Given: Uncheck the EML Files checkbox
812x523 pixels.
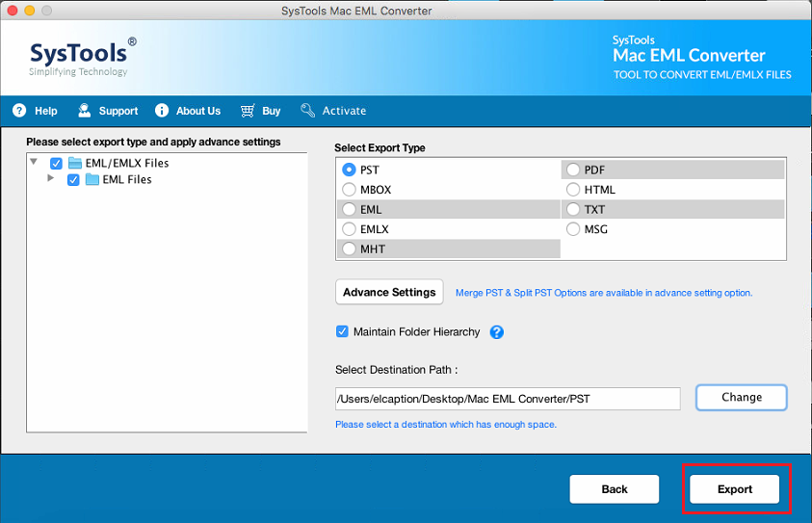Looking at the screenshot, I should tap(73, 180).
